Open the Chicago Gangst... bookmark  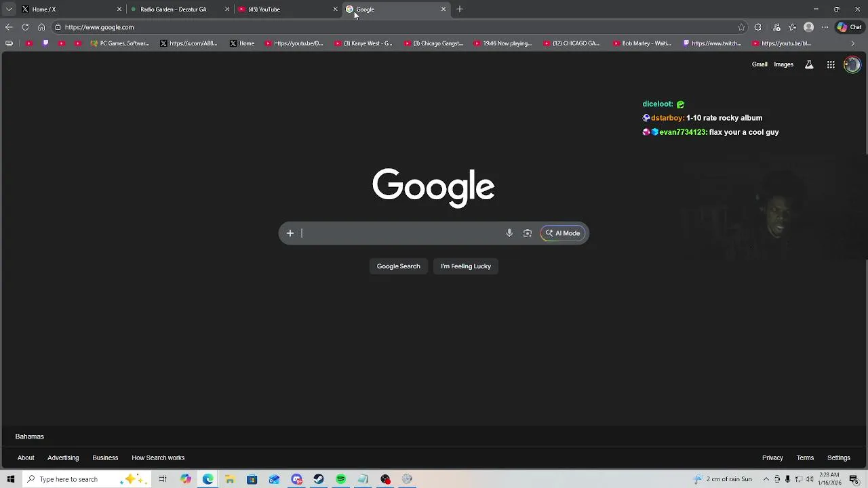(433, 43)
